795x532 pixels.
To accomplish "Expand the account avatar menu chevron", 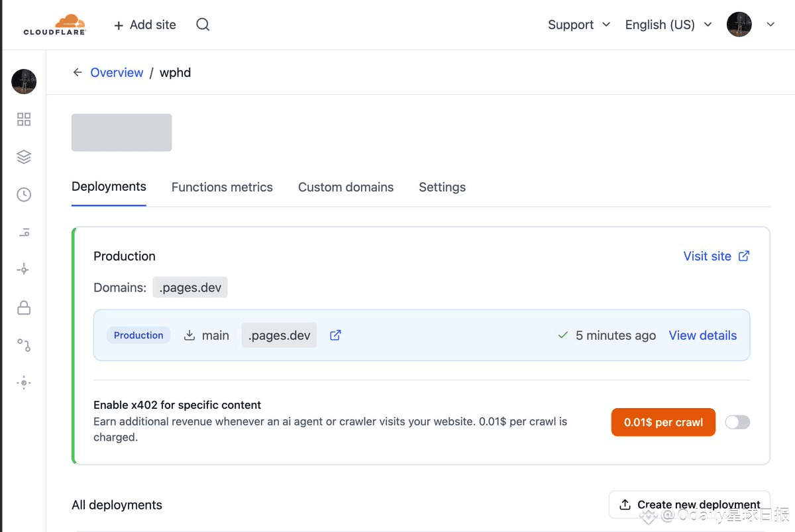I will [770, 25].
